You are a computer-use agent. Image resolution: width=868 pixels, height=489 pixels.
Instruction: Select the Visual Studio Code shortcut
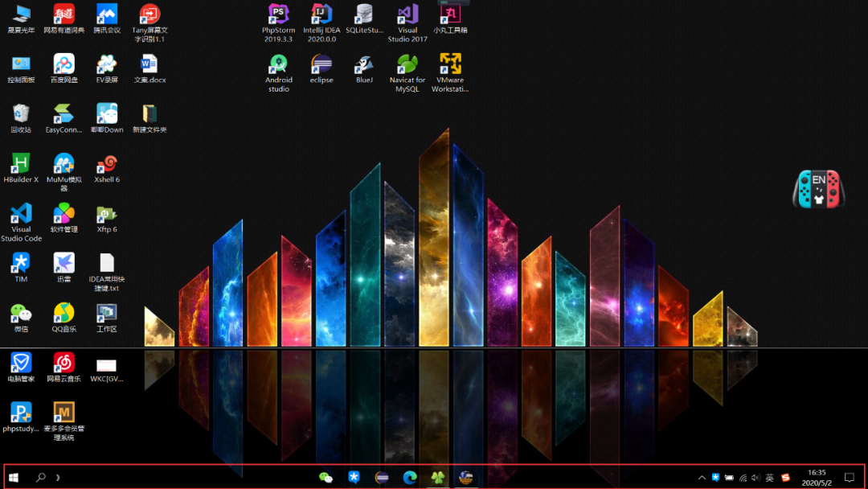[x=21, y=214]
